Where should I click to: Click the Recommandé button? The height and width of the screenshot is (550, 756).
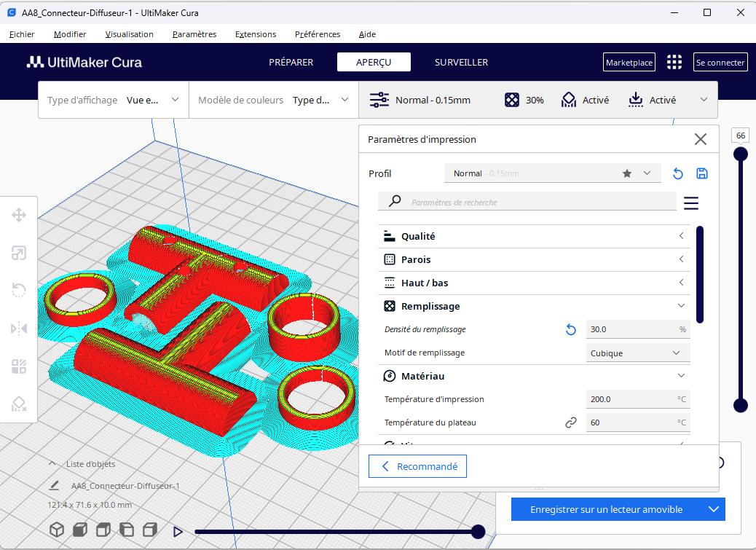click(x=417, y=466)
